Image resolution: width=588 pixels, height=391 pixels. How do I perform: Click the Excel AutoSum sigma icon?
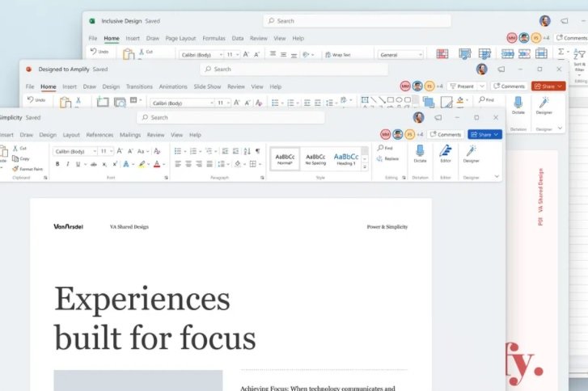click(561, 52)
